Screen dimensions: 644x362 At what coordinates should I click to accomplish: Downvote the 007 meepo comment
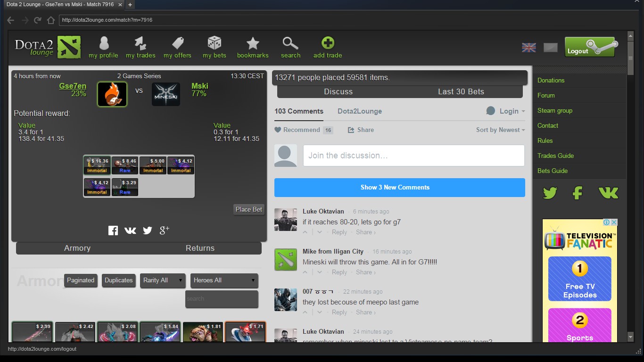(320, 312)
